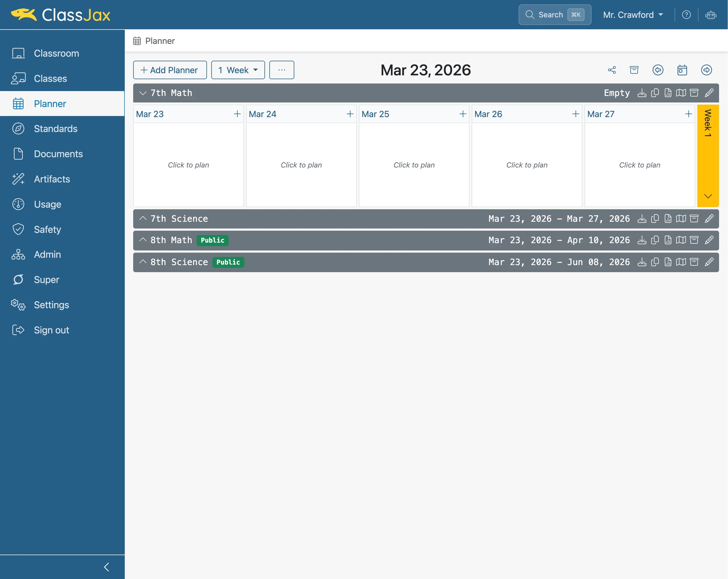The height and width of the screenshot is (579, 728).
Task: Select Planner in the sidebar
Action: 62,104
